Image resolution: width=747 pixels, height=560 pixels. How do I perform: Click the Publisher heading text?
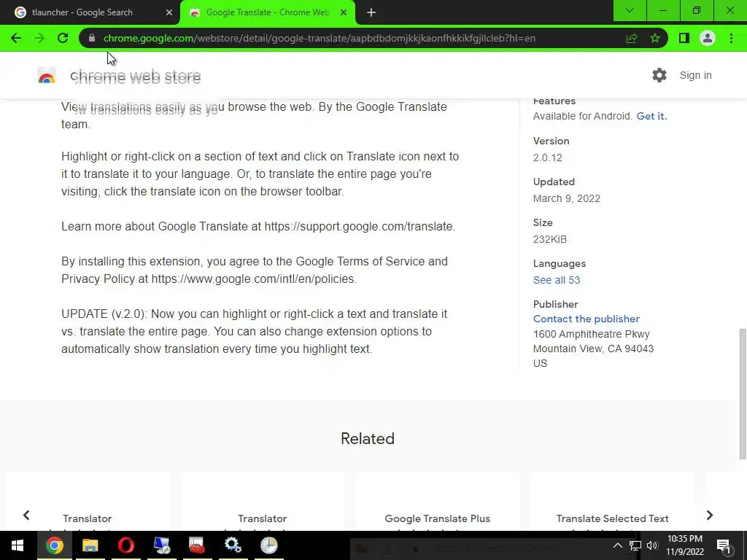[555, 304]
